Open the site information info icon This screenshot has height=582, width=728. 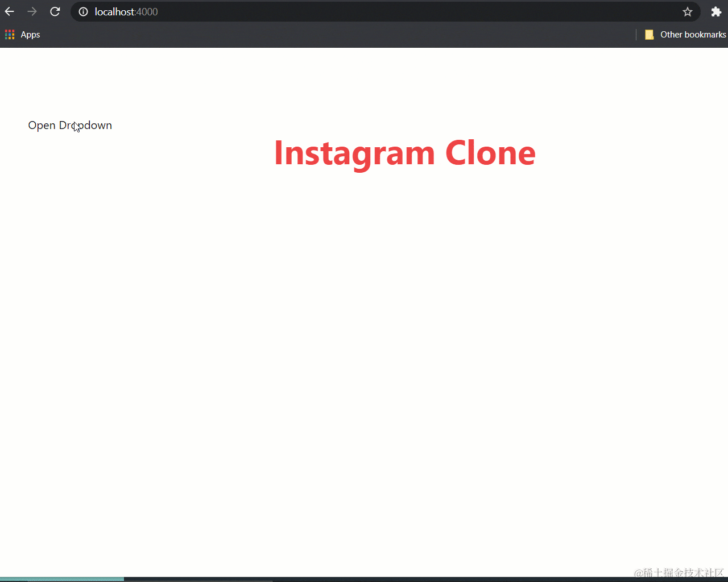click(83, 11)
